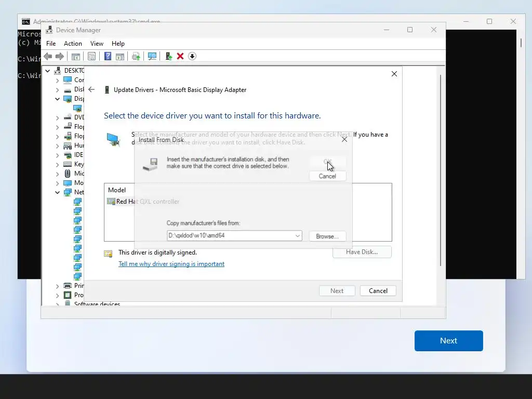Click the grayed Next button in Update Drivers wizard
Image resolution: width=532 pixels, height=399 pixels.
coord(337,291)
